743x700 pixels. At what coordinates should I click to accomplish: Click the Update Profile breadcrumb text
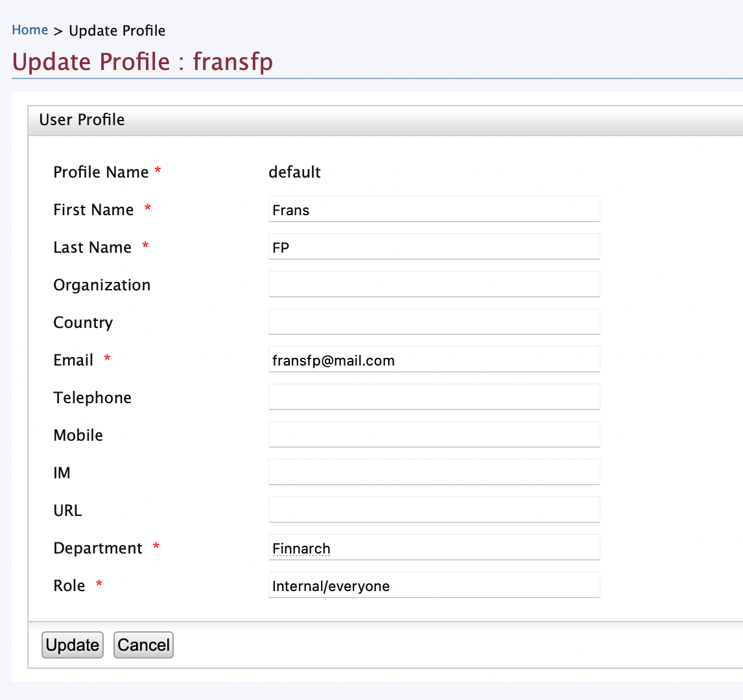pyautogui.click(x=117, y=31)
